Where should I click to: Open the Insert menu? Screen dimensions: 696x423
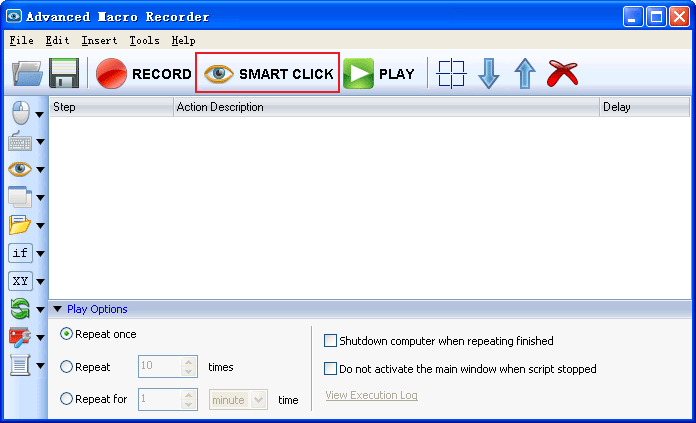coord(99,41)
